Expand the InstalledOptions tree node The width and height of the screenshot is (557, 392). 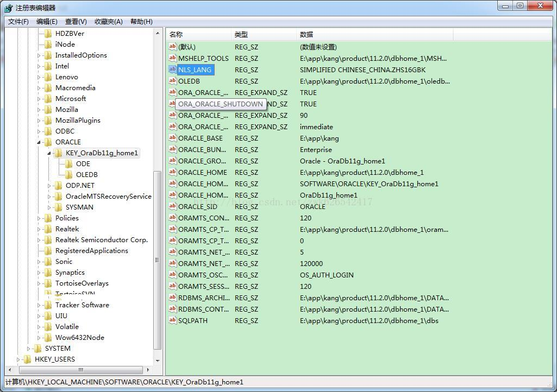coord(39,55)
